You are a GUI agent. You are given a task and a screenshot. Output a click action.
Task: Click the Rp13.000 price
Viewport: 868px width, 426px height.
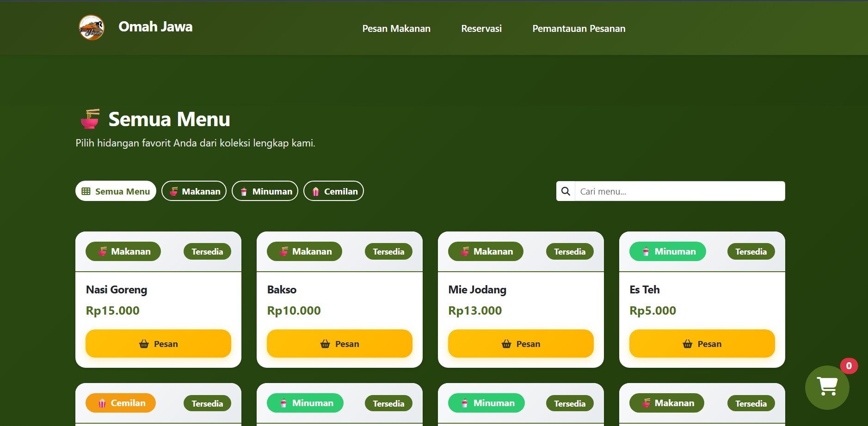(475, 310)
